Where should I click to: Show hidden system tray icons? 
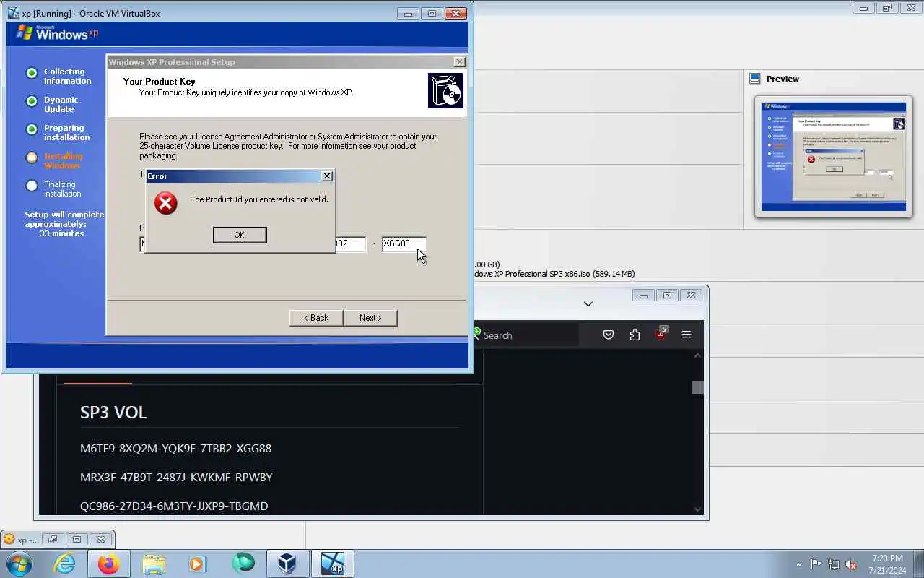798,565
